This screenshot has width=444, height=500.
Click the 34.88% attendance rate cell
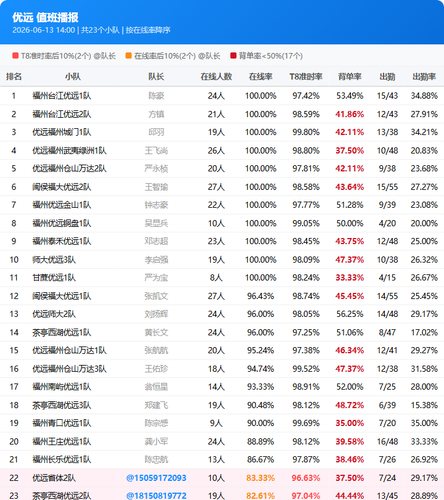pos(424,96)
